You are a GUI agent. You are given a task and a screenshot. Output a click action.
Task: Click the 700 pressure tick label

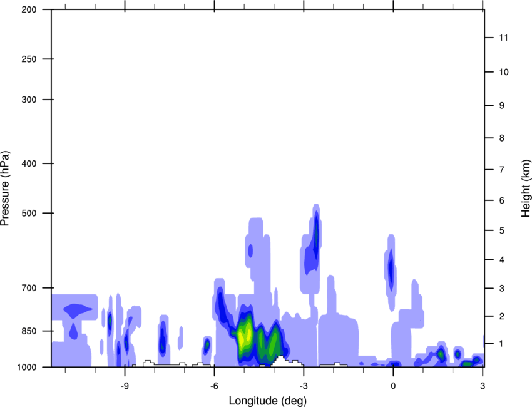(29, 288)
